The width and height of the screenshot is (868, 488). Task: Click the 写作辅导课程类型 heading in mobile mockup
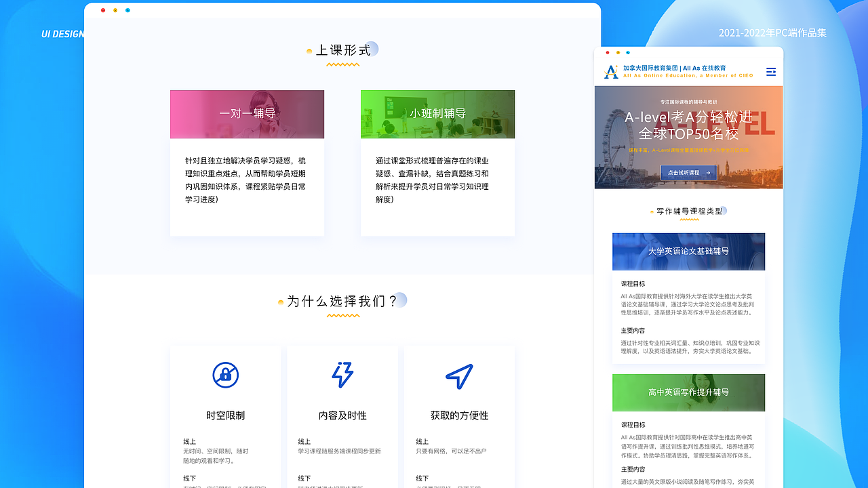(x=689, y=211)
